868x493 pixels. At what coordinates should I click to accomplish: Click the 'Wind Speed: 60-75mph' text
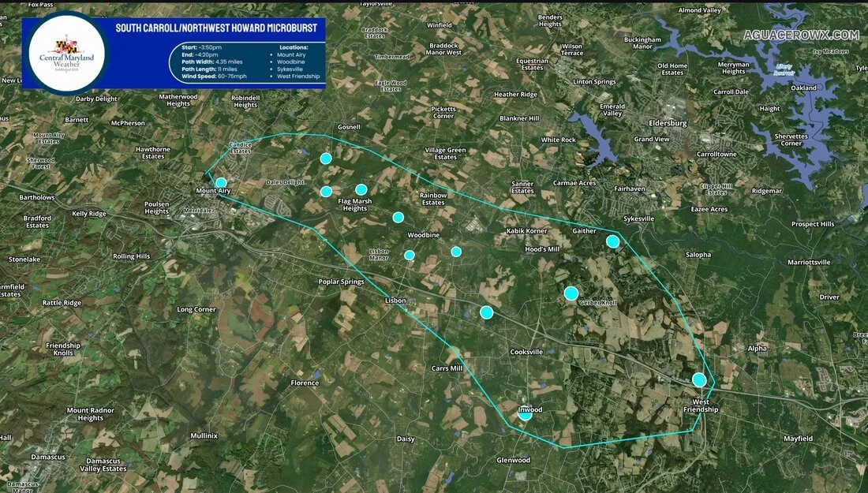coord(214,77)
